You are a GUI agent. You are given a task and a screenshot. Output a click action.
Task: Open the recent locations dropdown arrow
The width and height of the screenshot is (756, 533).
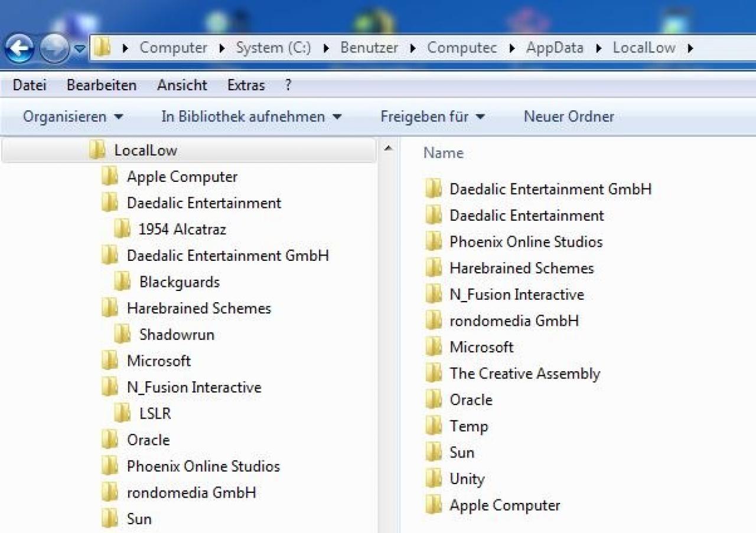[80, 49]
